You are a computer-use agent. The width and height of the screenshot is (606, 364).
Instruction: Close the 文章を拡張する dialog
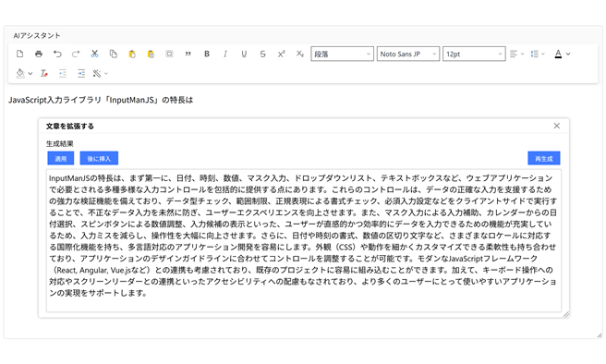556,126
